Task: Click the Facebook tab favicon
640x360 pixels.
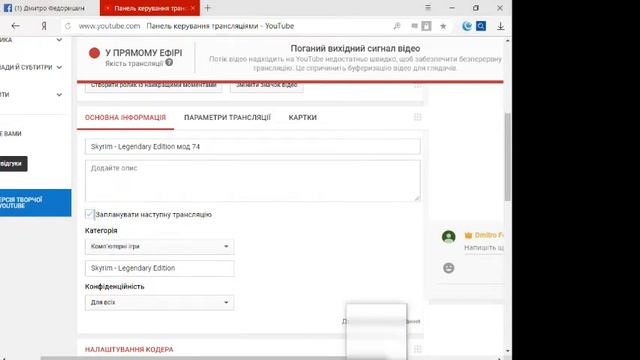Action: pos(8,8)
